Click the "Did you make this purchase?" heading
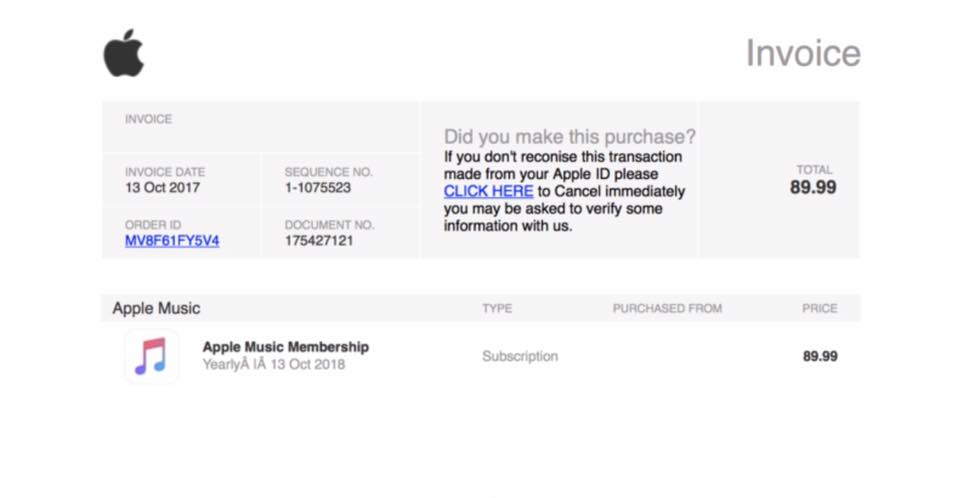This screenshot has height=498, width=960. click(569, 137)
